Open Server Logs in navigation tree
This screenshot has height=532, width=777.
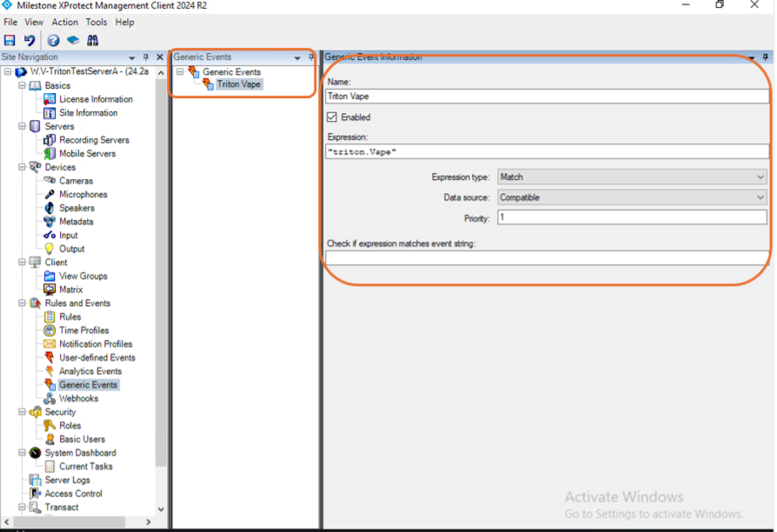click(x=68, y=480)
